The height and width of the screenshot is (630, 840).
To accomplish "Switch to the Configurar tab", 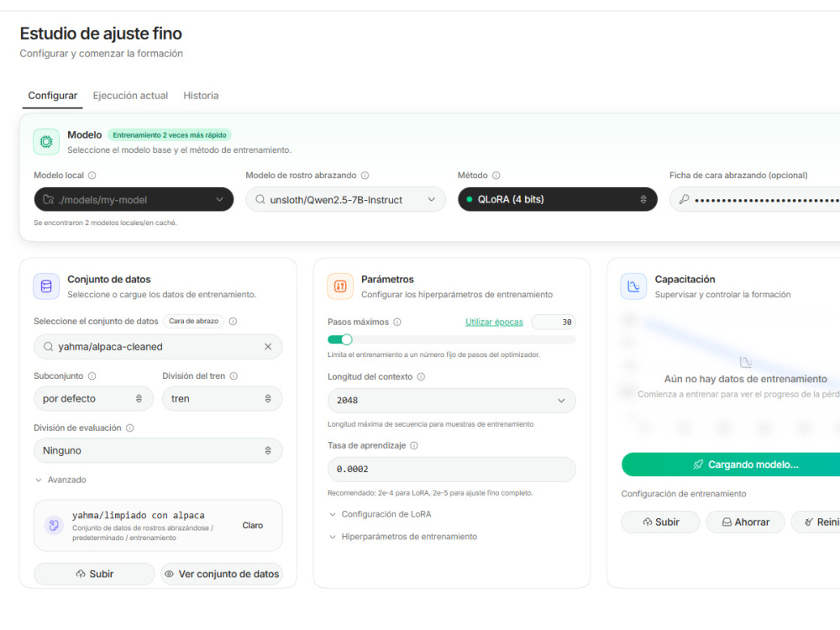I will pyautogui.click(x=52, y=96).
